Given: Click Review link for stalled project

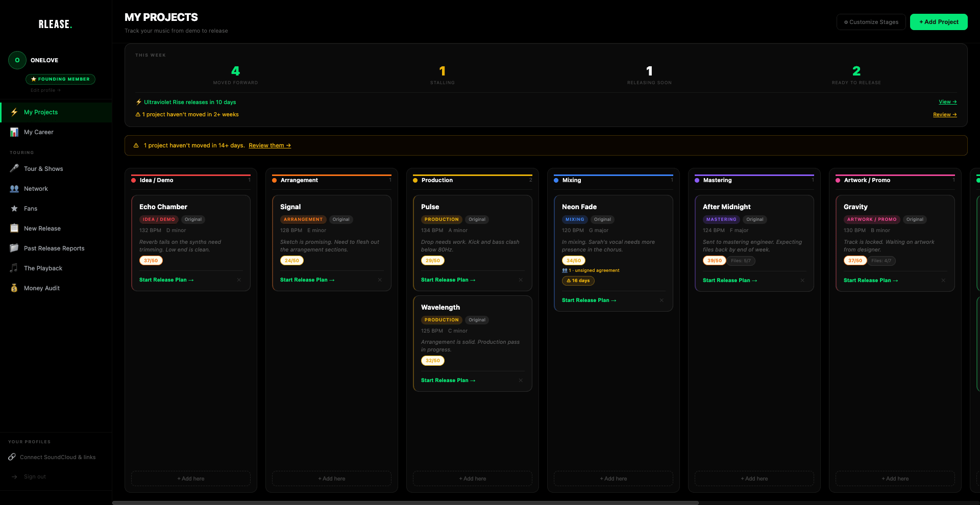Looking at the screenshot, I should 945,115.
